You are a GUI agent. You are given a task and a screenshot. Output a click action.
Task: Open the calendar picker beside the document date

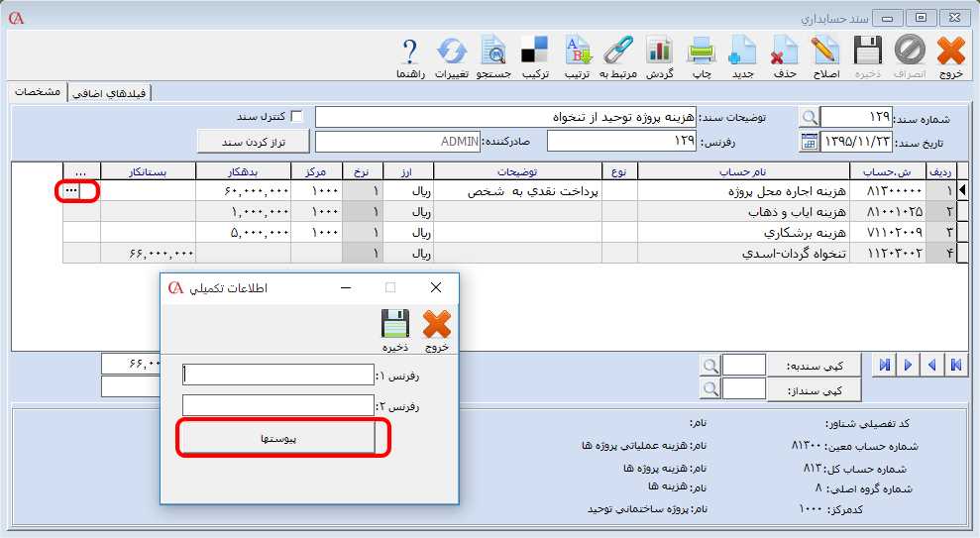810,142
